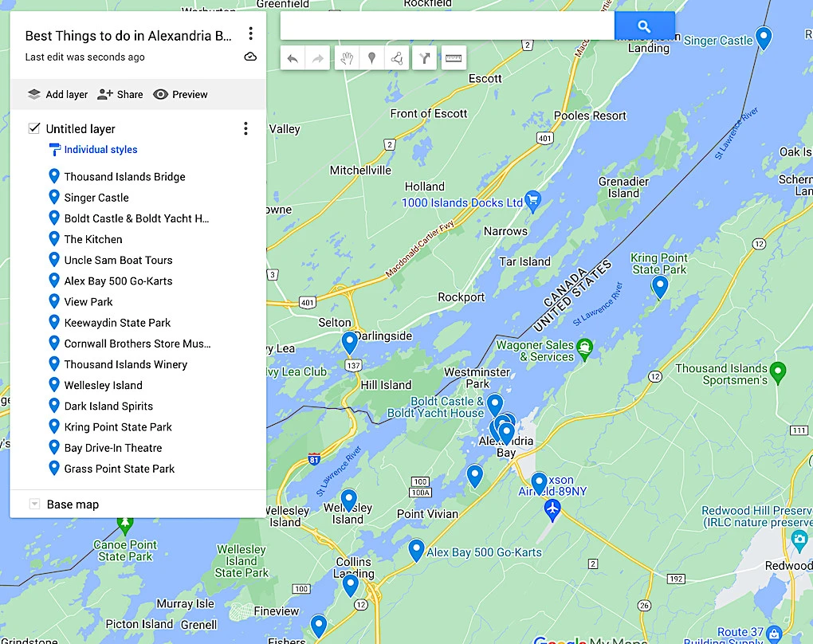Select the draw a line tool

point(397,58)
